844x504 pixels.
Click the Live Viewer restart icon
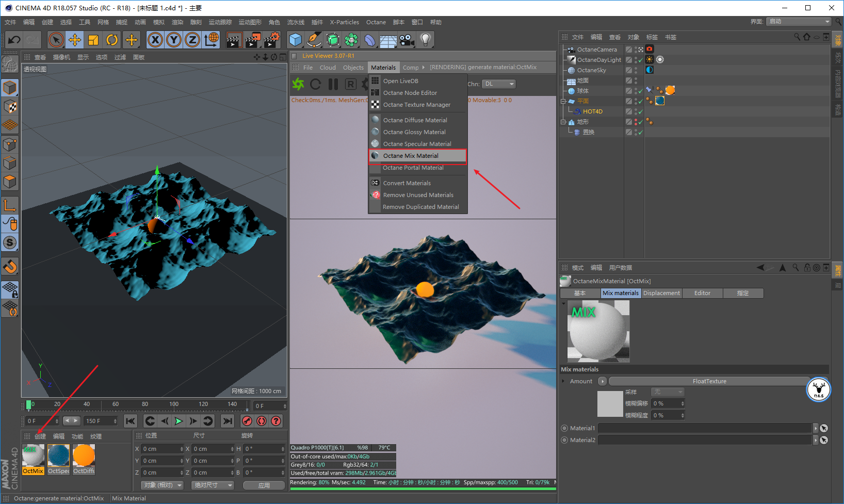(x=316, y=84)
